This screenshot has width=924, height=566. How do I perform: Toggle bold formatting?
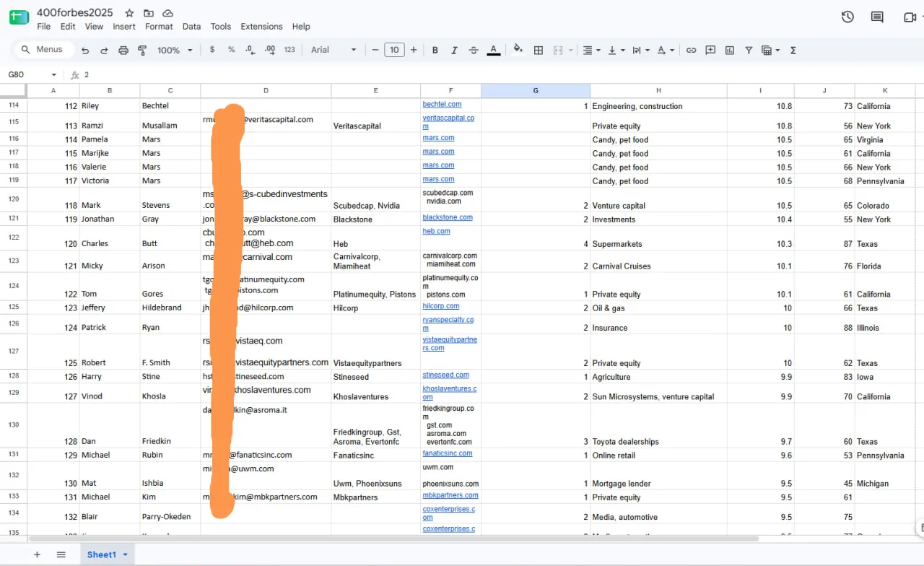(x=435, y=50)
